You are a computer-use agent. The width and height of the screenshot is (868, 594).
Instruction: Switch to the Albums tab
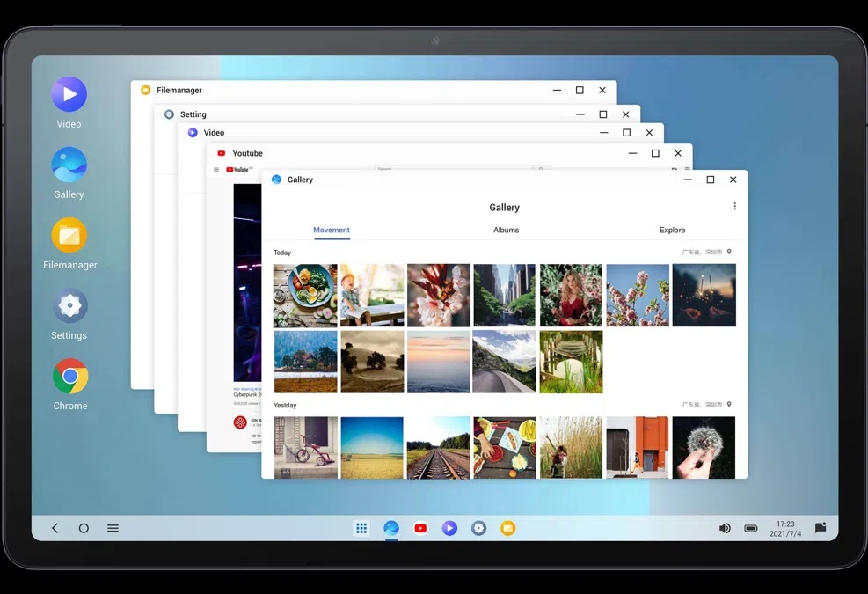(506, 230)
